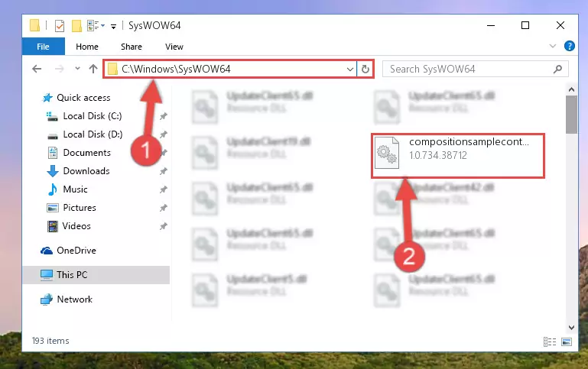The width and height of the screenshot is (588, 369).
Task: Minimize the SysWOW64 window
Action: (x=490, y=25)
